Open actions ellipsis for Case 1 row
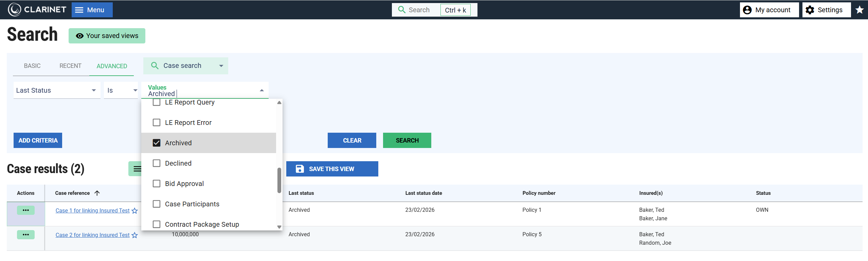The width and height of the screenshot is (868, 261). coord(26,210)
